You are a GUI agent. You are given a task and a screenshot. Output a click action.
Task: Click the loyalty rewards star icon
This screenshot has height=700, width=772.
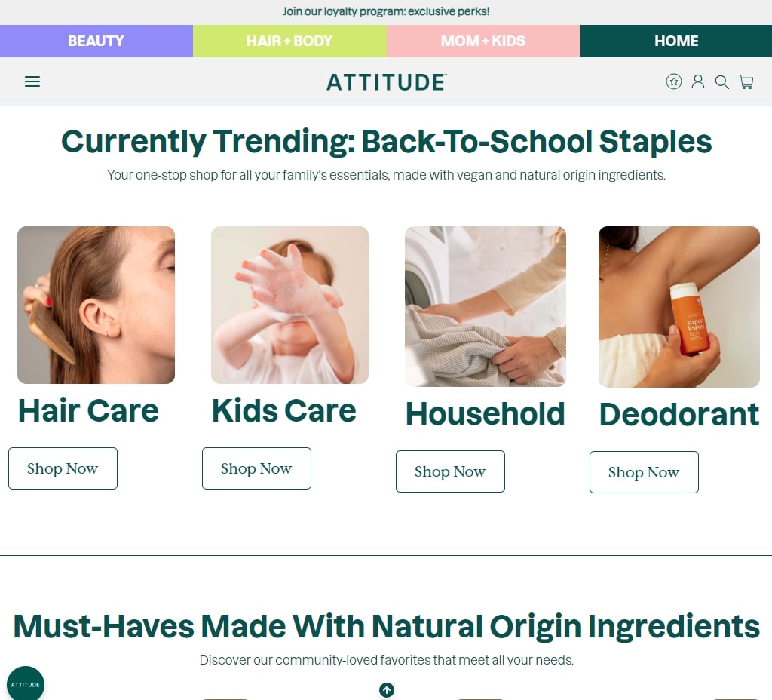673,81
